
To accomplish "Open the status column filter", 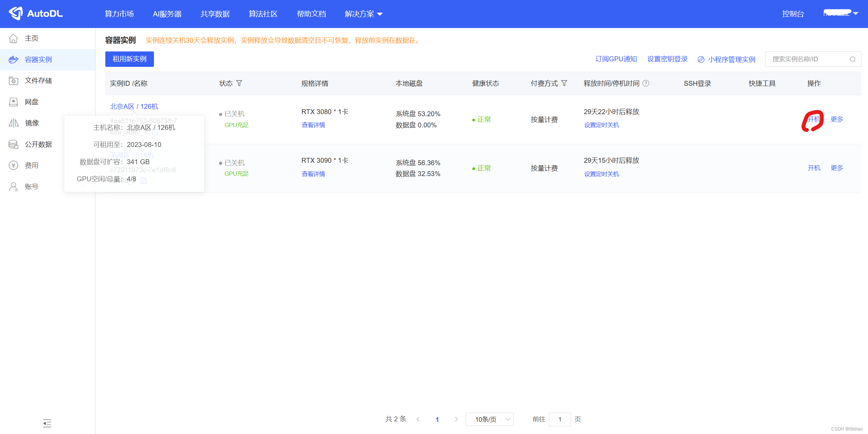I will (x=239, y=83).
